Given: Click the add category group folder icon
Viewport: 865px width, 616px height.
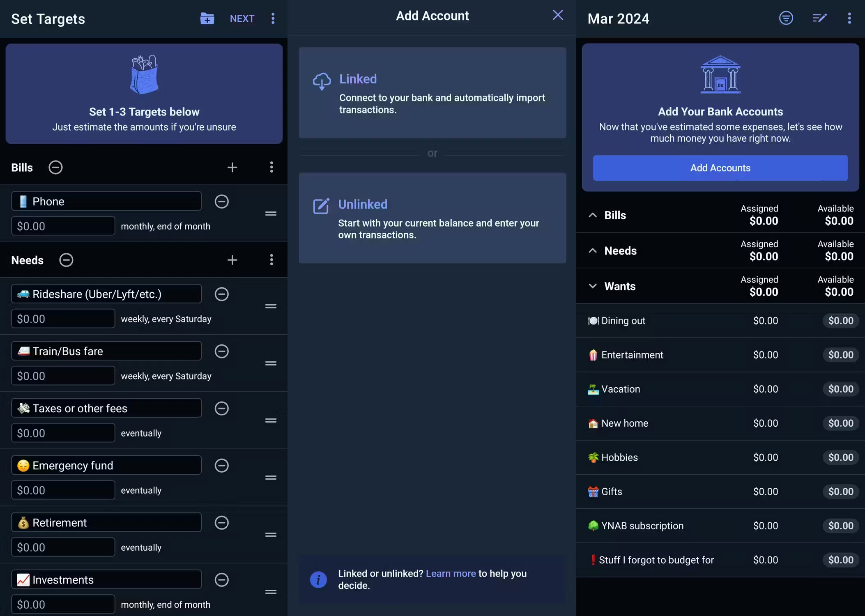Looking at the screenshot, I should [x=207, y=18].
